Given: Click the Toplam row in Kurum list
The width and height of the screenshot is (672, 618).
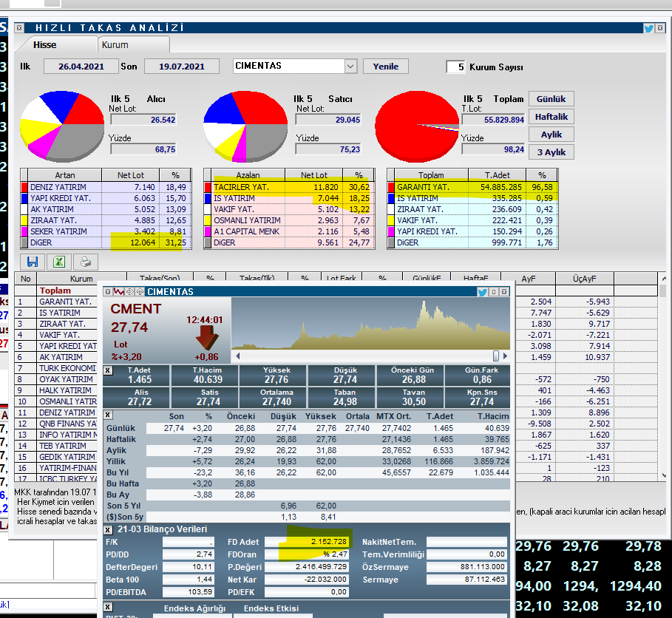Looking at the screenshot, I should [x=56, y=291].
